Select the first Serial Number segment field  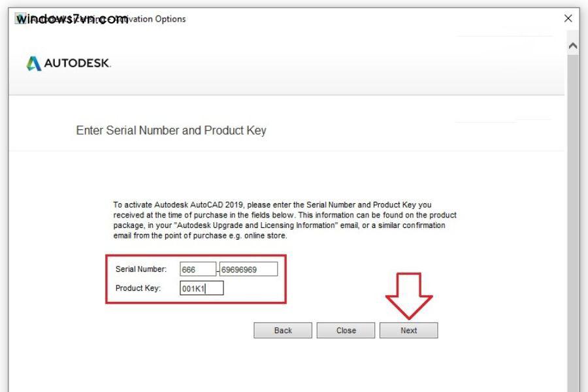click(198, 268)
